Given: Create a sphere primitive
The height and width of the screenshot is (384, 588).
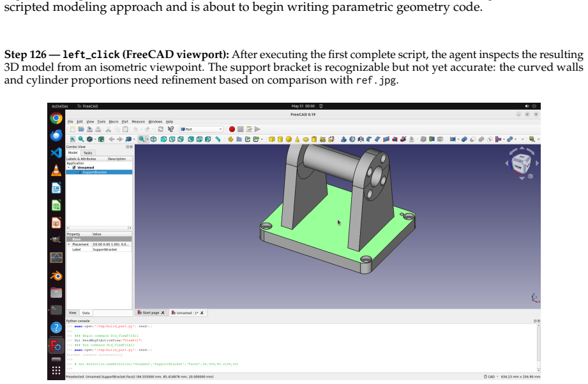Looking at the screenshot, I should 289,139.
